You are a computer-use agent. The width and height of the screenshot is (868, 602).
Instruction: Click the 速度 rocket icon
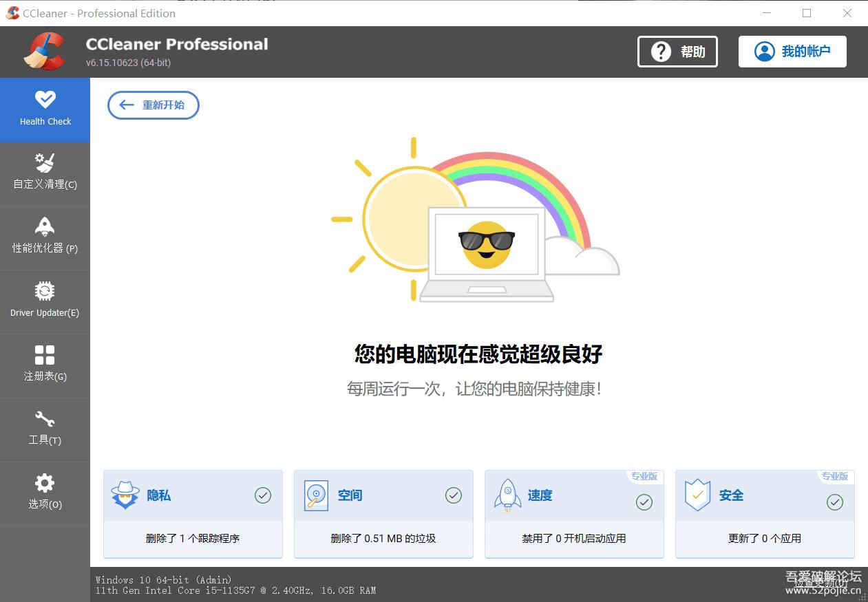507,496
